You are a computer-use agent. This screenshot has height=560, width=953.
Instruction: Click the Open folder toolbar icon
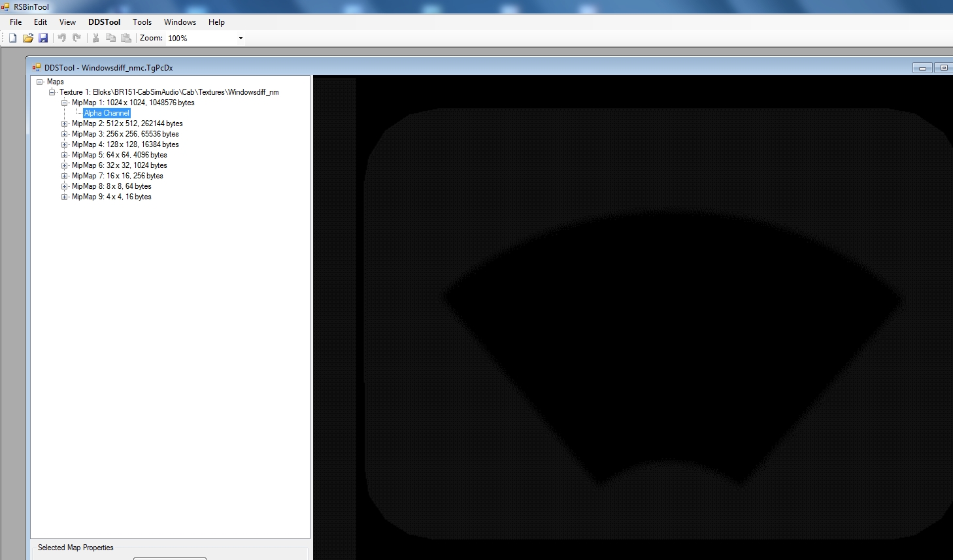28,38
